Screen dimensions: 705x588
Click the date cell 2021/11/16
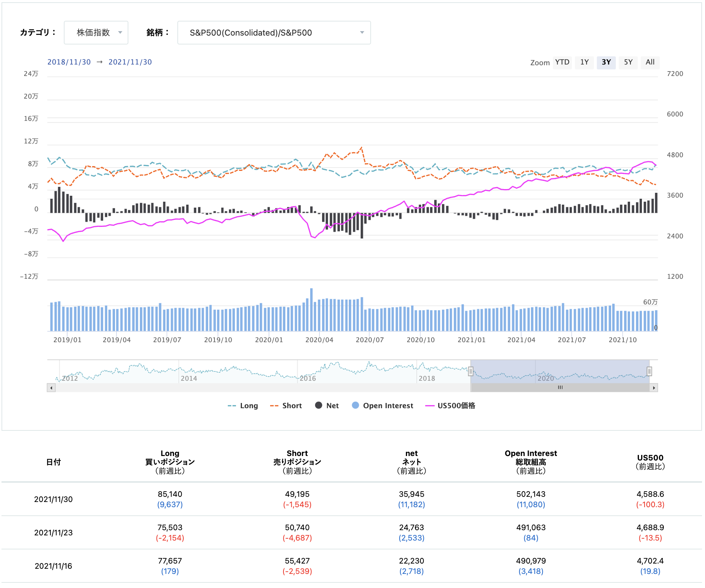click(x=53, y=566)
